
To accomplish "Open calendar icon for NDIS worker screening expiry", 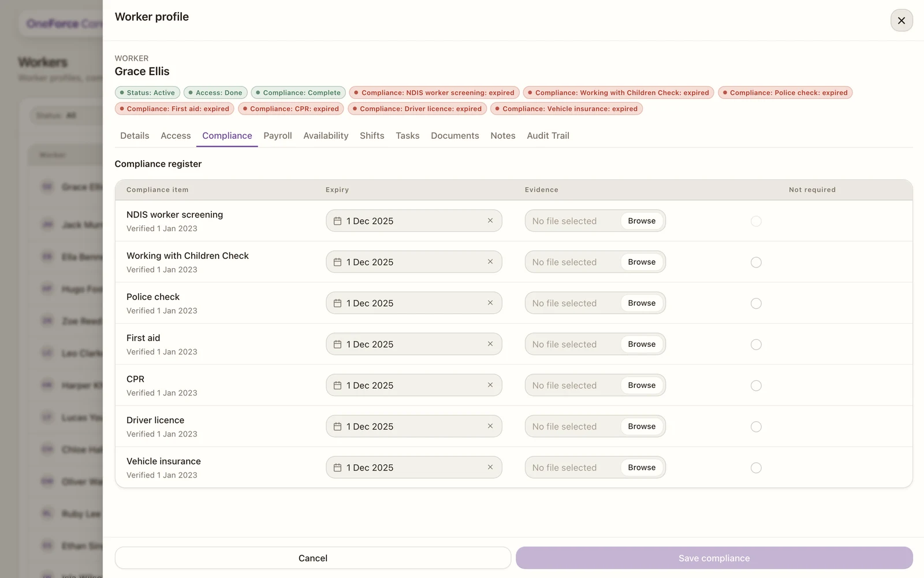I will tap(337, 221).
